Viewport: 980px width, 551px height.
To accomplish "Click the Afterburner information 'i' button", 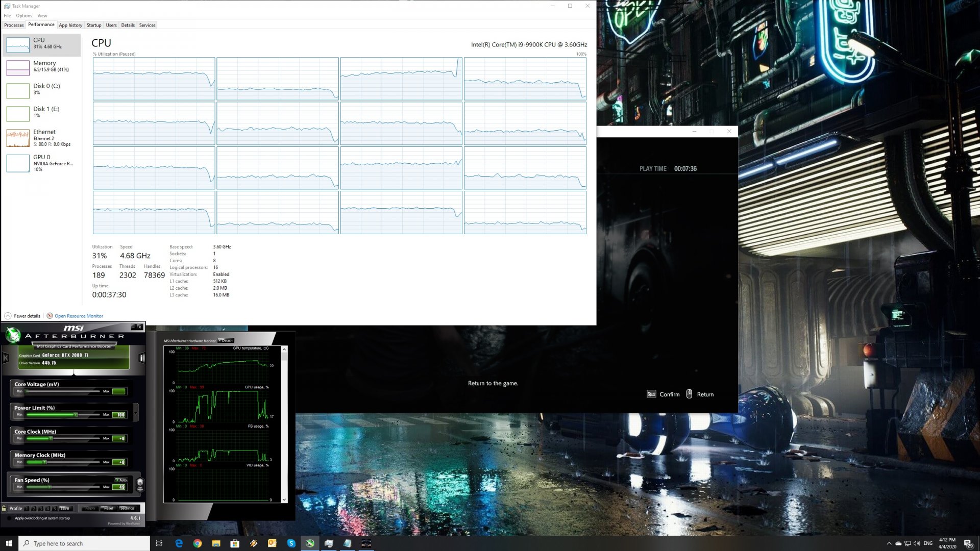I will [x=141, y=358].
